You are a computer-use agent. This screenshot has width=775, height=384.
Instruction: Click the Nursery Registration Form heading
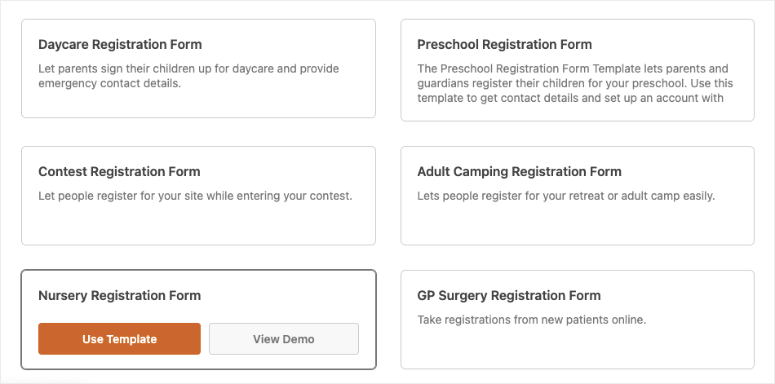(x=120, y=296)
